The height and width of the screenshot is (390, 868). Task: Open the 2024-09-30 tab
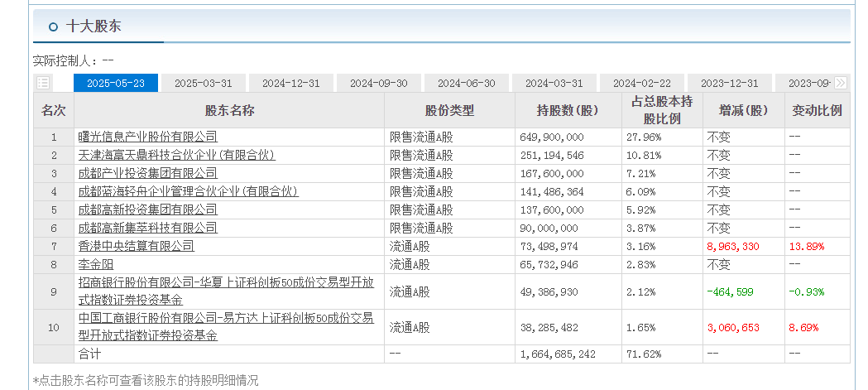(x=379, y=83)
